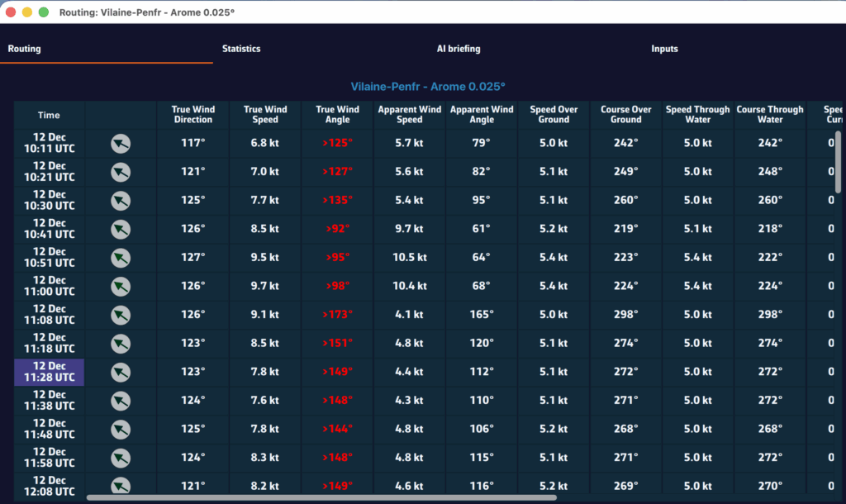Click wind arrow icon in 11:48 UTC row
846x504 pixels.
point(121,429)
